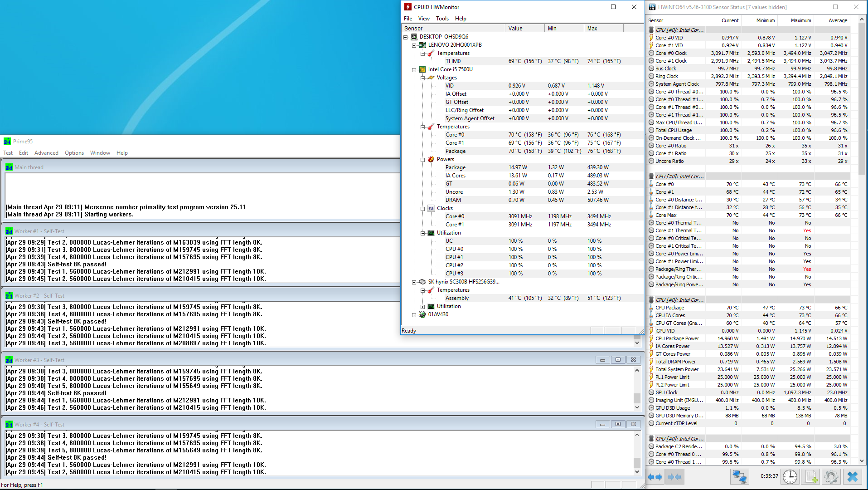
Task: Click the CPUID HWMonitor red title icon
Action: point(408,7)
